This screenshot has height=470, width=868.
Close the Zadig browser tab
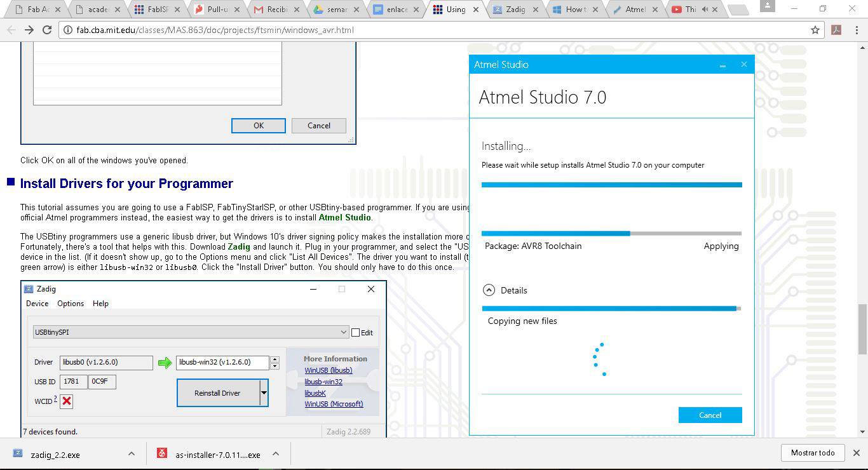pos(537,10)
